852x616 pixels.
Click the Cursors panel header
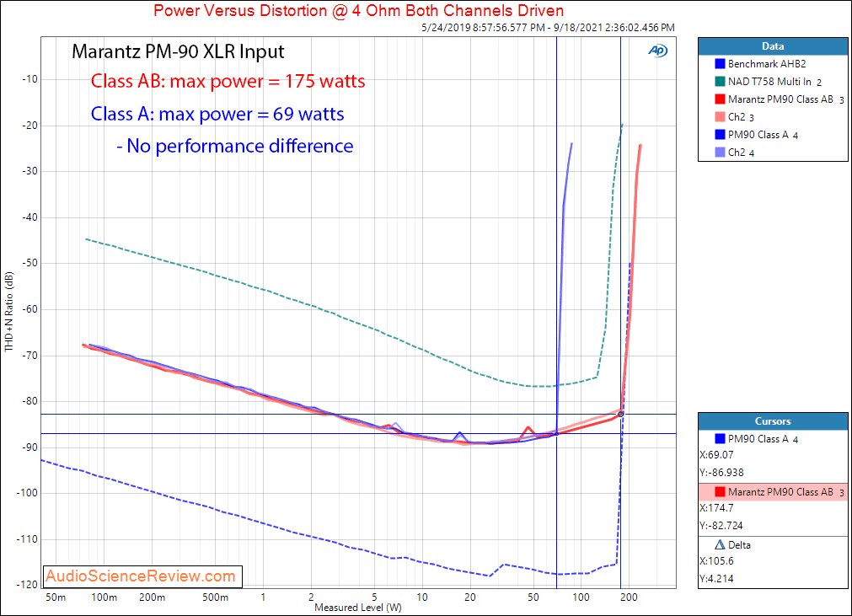(x=773, y=421)
